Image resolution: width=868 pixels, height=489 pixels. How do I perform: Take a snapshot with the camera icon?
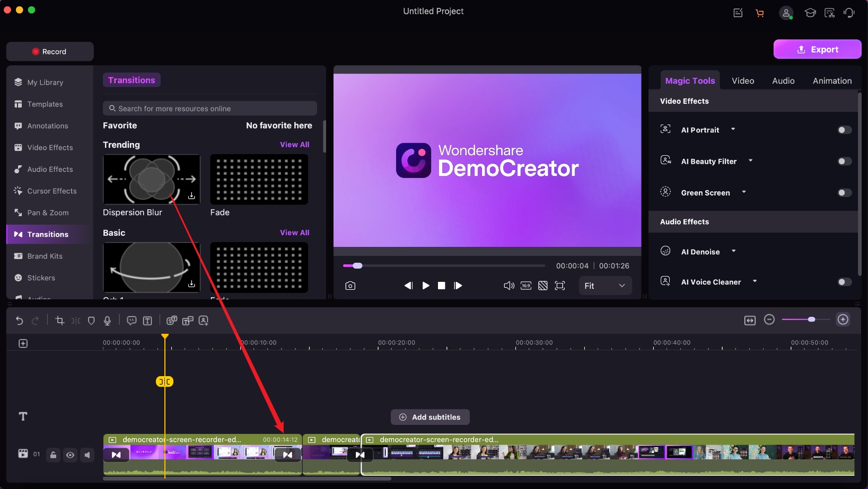(350, 286)
